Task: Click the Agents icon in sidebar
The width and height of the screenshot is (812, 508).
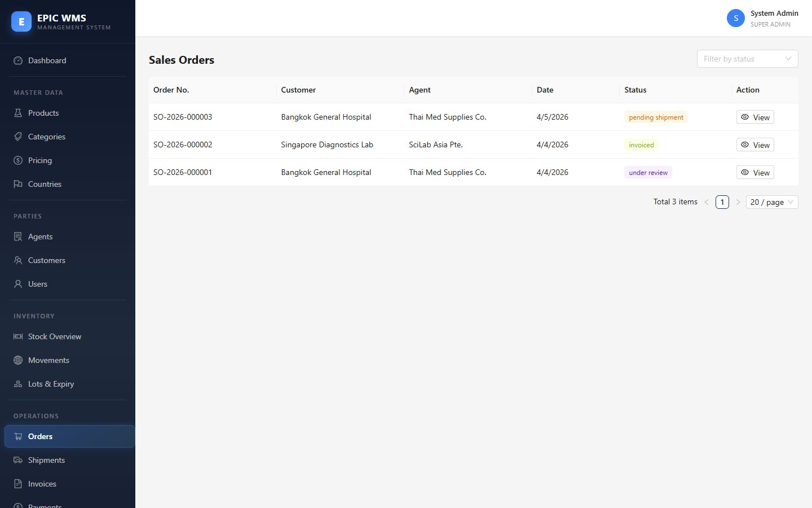Action: (x=18, y=237)
